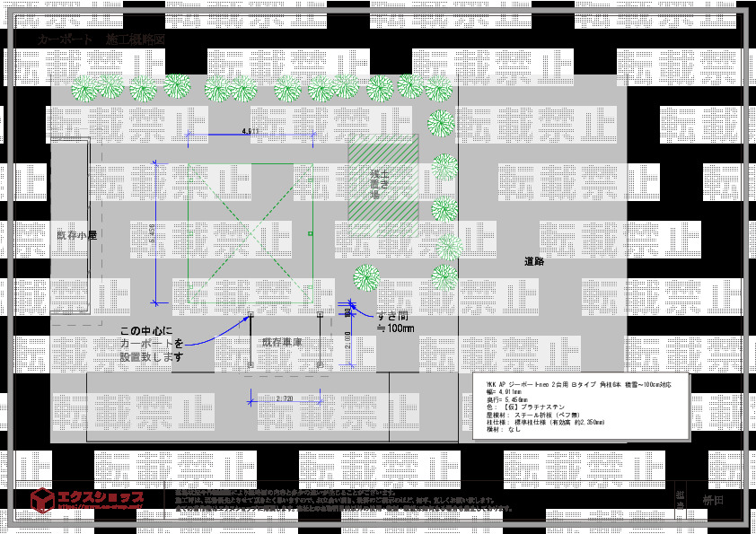This screenshot has width=756, height=534.
Task: Click the top-left green tree symbol
Action: [84, 88]
